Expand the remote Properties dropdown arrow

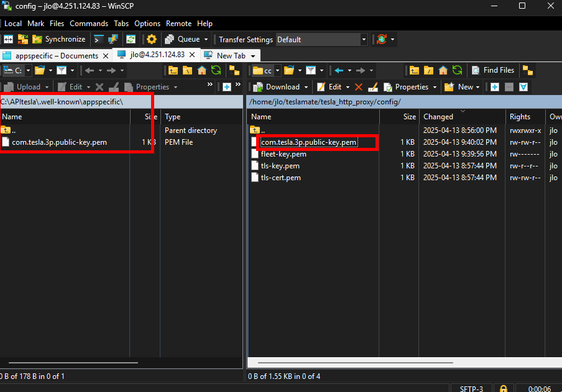(x=435, y=87)
